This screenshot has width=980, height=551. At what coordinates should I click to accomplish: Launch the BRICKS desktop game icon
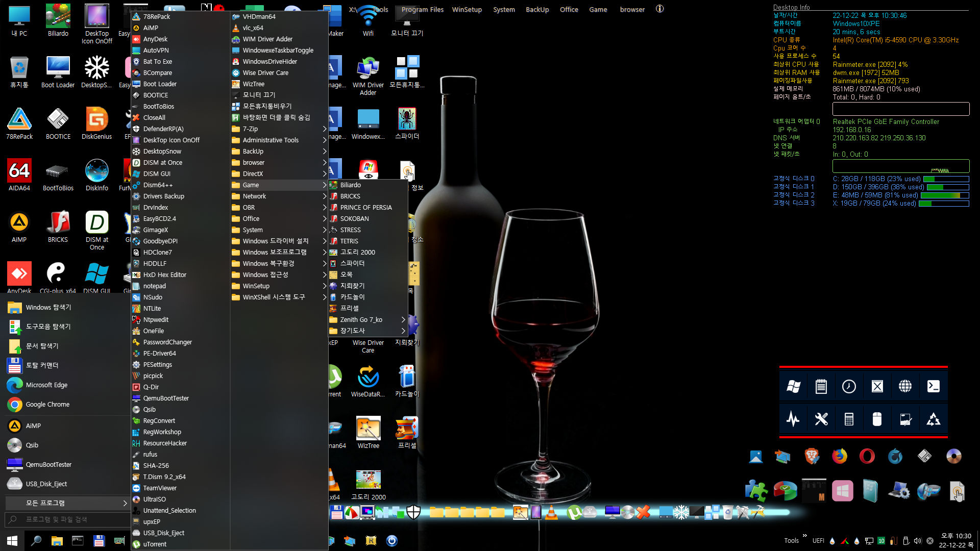(x=58, y=227)
